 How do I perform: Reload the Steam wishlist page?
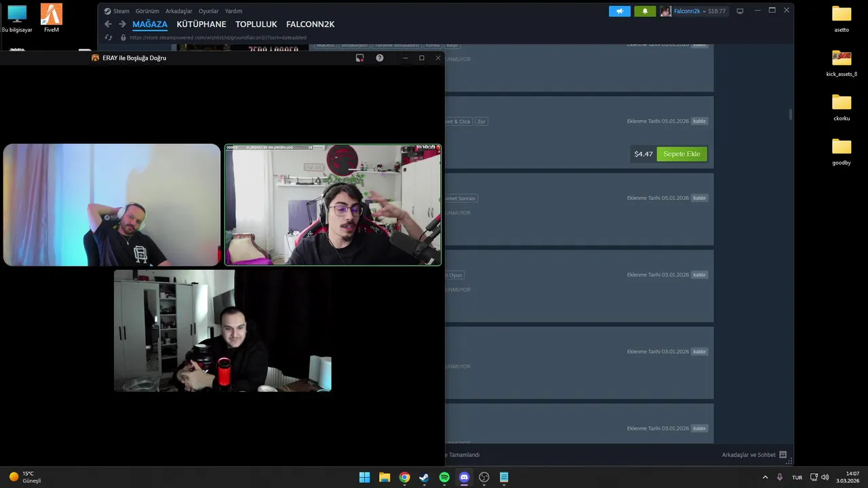point(108,38)
